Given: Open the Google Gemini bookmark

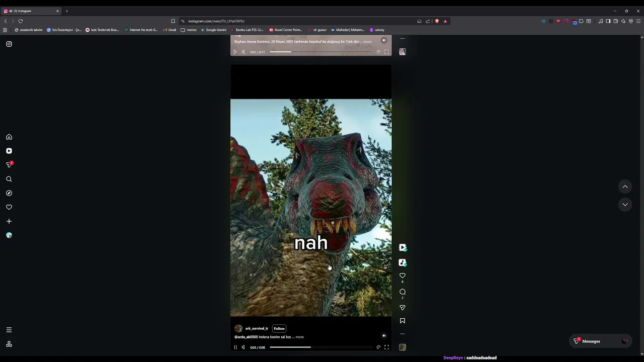Looking at the screenshot, I should pos(213,30).
